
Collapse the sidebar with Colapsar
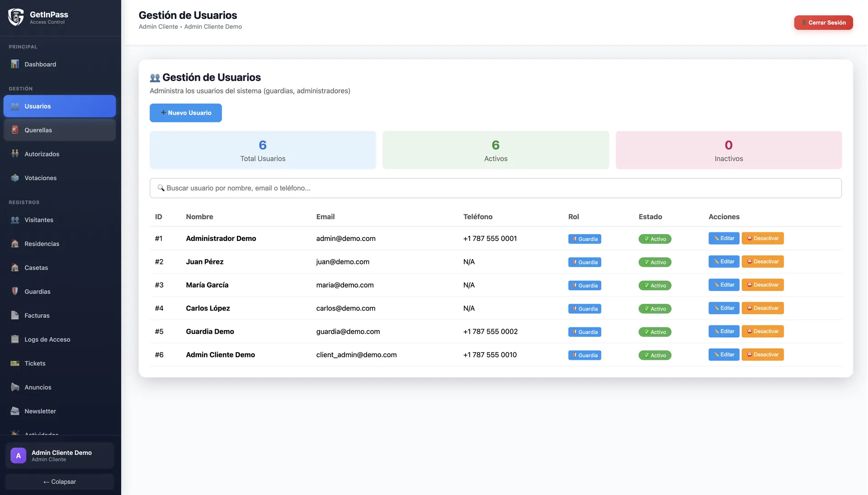coord(60,482)
